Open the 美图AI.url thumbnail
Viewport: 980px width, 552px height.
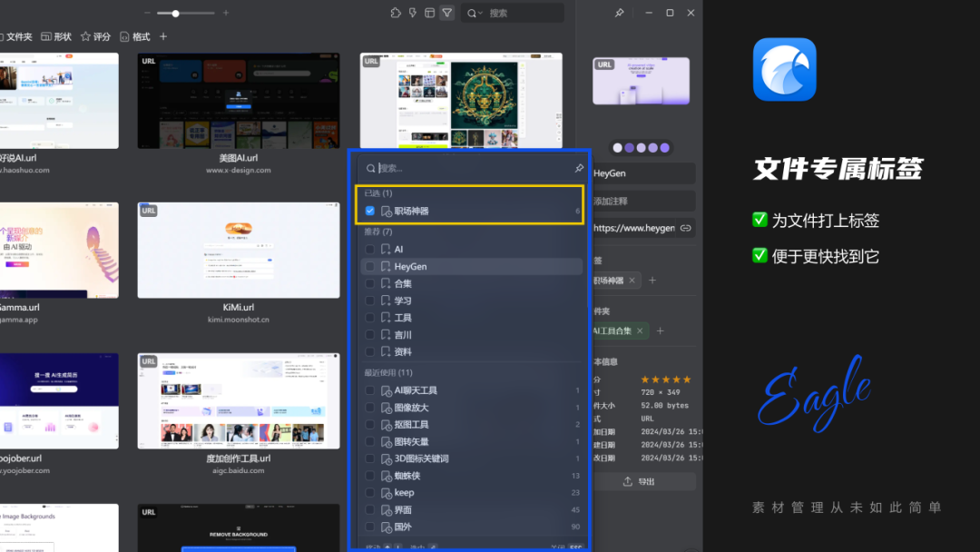point(238,101)
